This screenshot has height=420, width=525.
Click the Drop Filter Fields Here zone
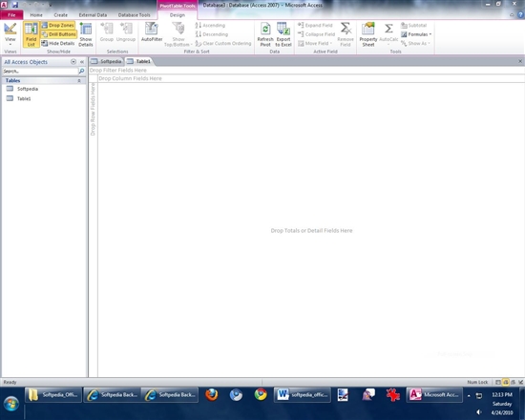306,71
